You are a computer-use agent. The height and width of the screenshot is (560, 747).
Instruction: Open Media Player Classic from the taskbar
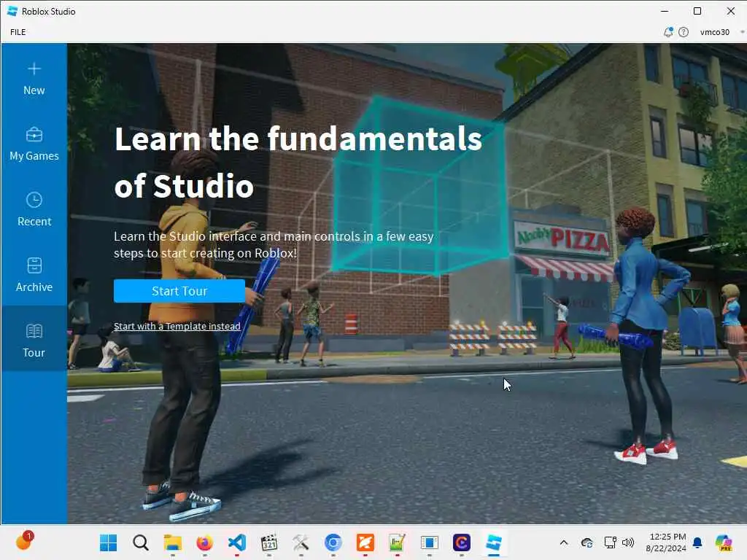(269, 542)
